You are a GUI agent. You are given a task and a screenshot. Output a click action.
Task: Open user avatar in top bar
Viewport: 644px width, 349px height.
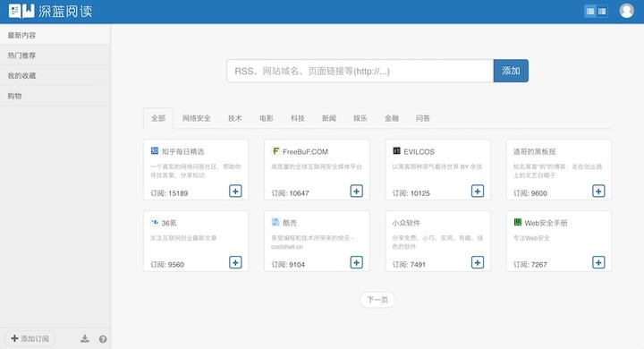(x=626, y=11)
